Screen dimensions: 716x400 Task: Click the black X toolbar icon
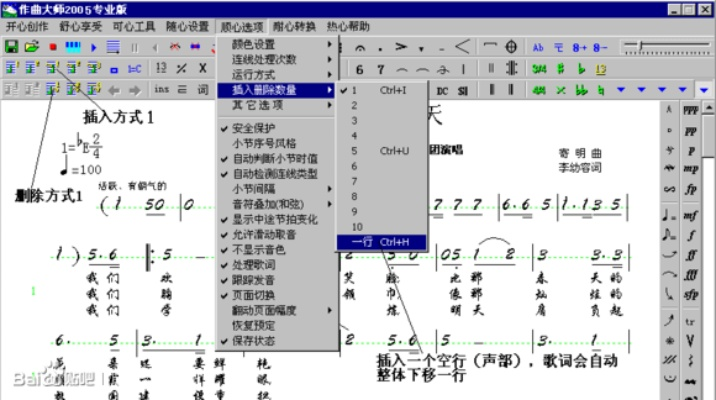point(203,68)
